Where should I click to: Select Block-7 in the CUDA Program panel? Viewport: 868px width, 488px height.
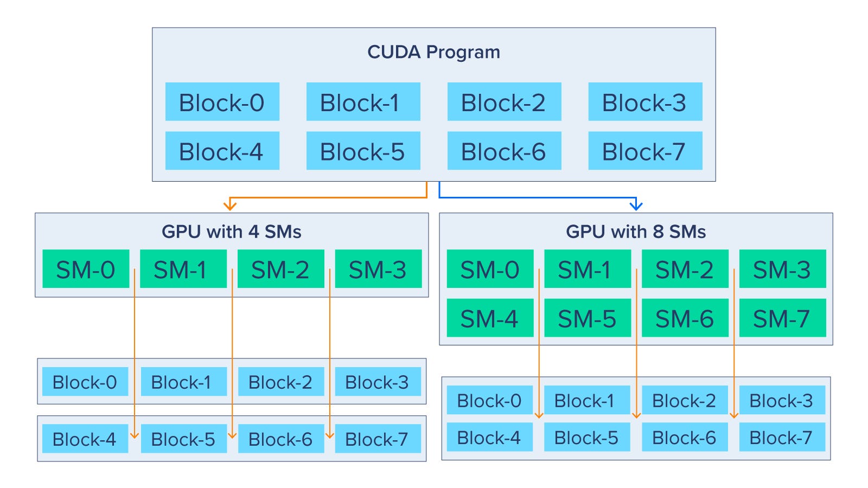pyautogui.click(x=645, y=151)
